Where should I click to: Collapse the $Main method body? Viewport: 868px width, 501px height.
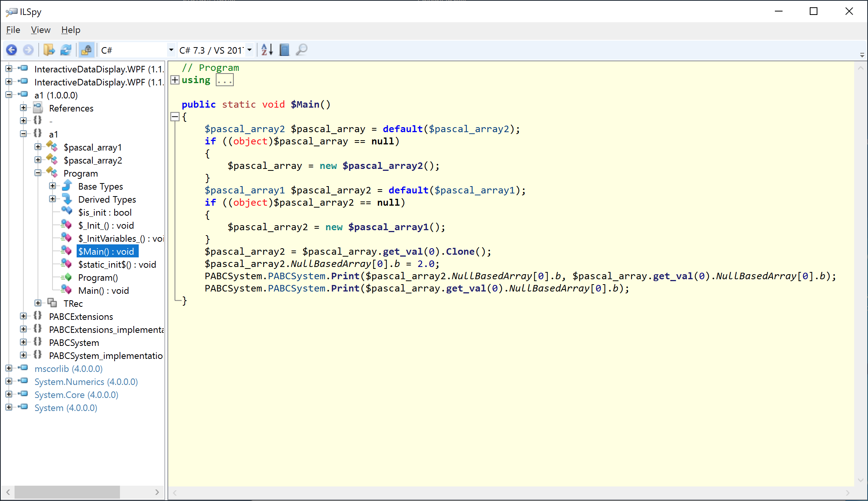[x=175, y=116]
